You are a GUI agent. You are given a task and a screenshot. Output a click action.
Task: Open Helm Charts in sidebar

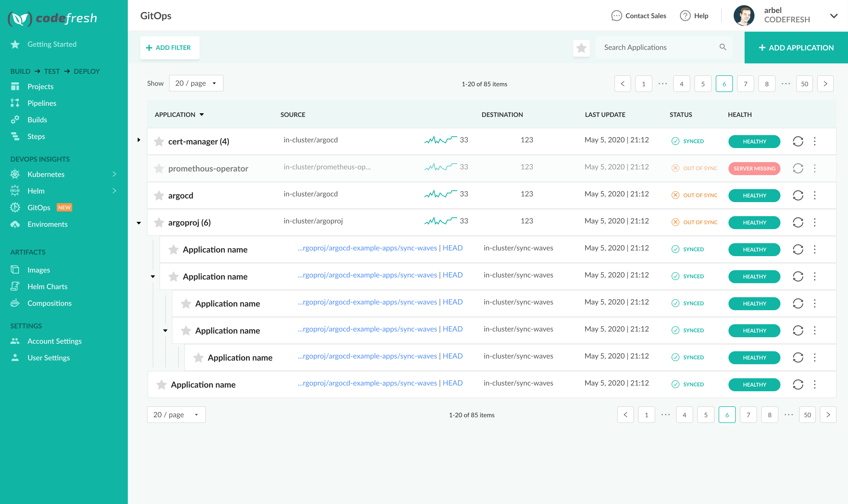pos(48,286)
